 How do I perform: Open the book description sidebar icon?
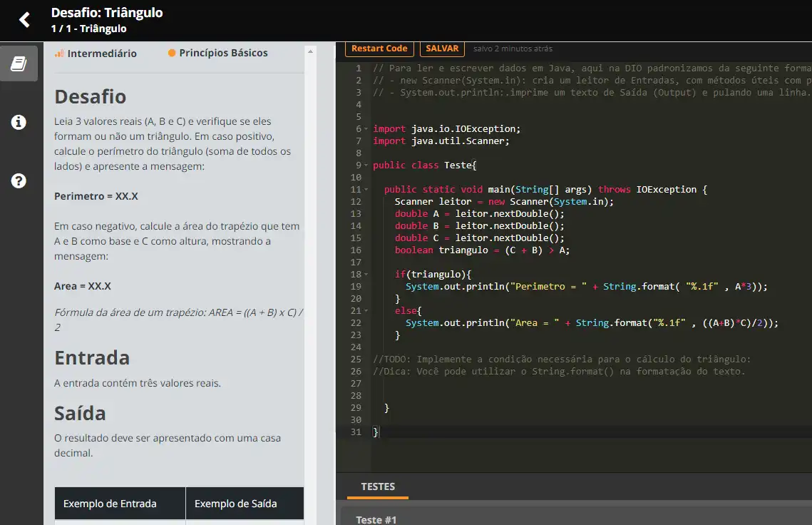click(x=19, y=64)
